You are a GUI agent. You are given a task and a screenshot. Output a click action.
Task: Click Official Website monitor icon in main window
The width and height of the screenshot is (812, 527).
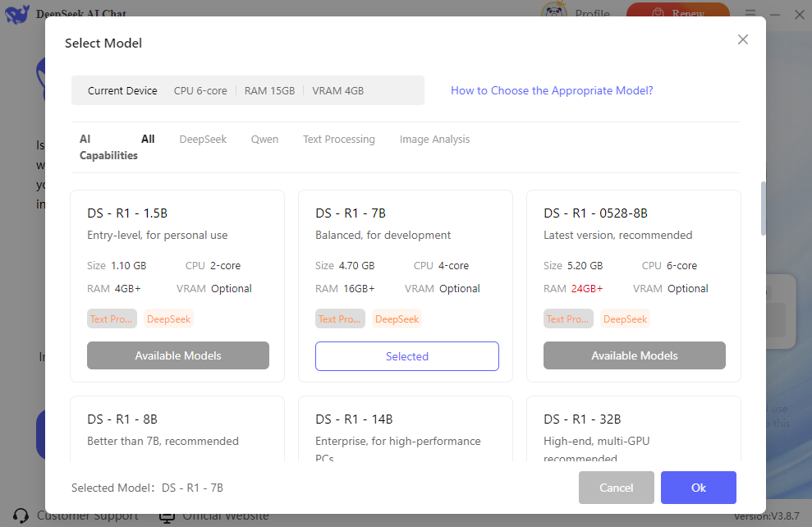[x=167, y=516]
